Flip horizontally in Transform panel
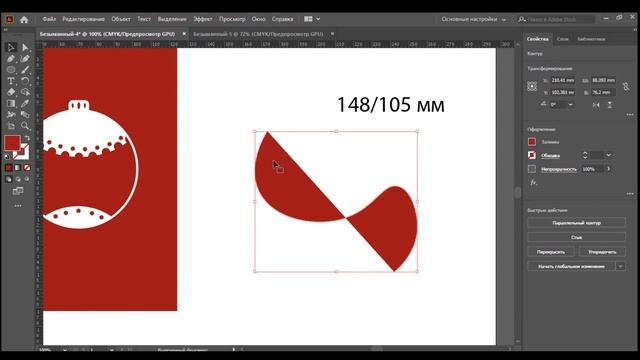This screenshot has height=360, width=640. point(596,105)
